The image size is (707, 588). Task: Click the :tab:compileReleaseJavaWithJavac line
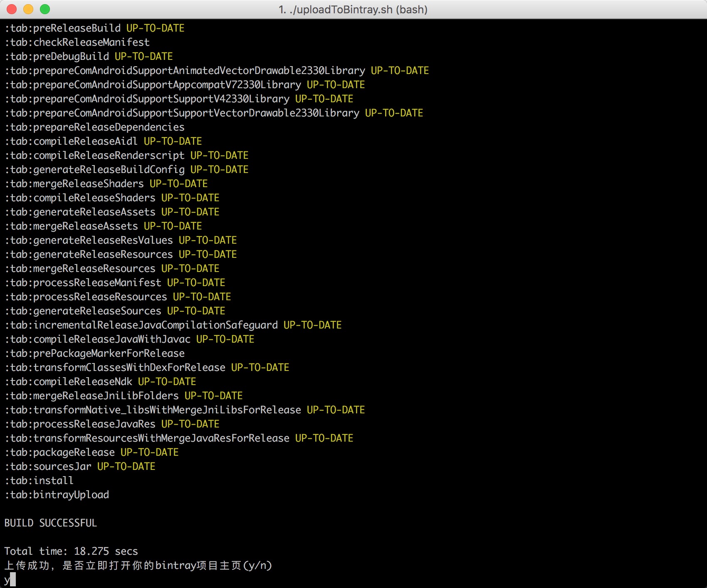[129, 339]
